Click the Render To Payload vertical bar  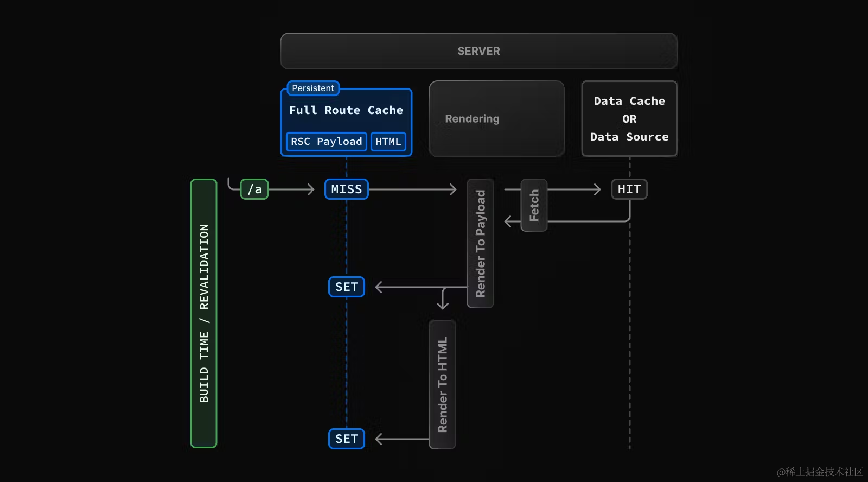(480, 243)
